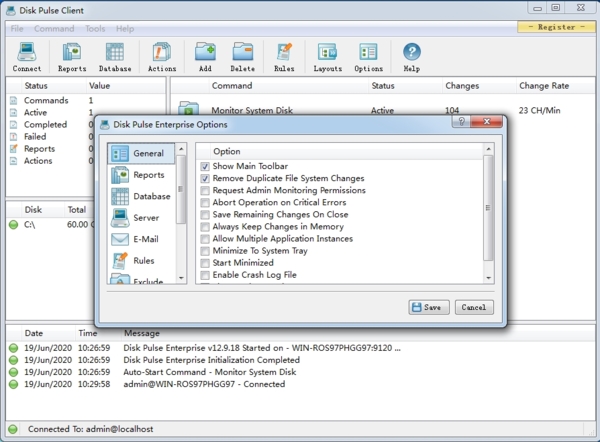The height and width of the screenshot is (442, 600).
Task: Click the Failed status row icon
Action: [13, 137]
